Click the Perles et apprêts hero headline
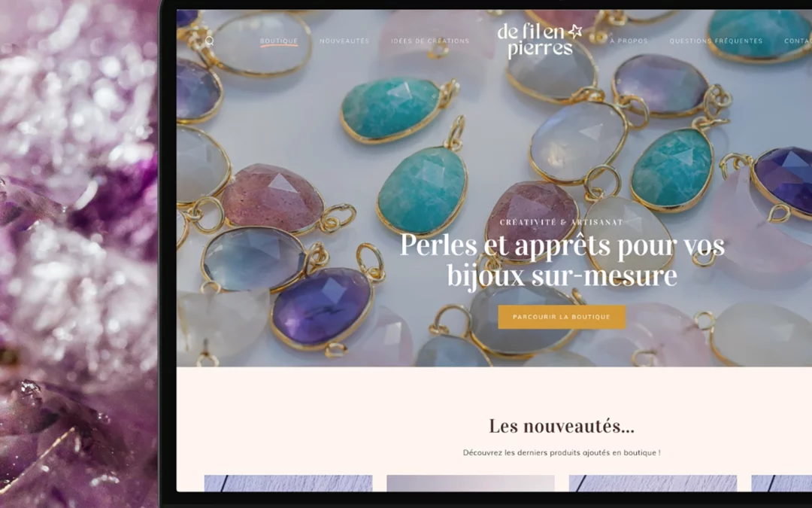The width and height of the screenshot is (812, 508). (562, 260)
